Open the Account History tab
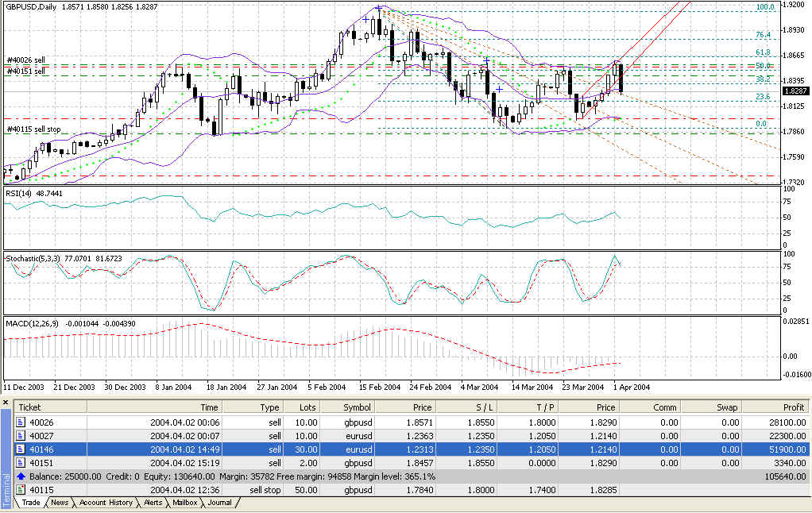The width and height of the screenshot is (812, 513). tap(107, 503)
